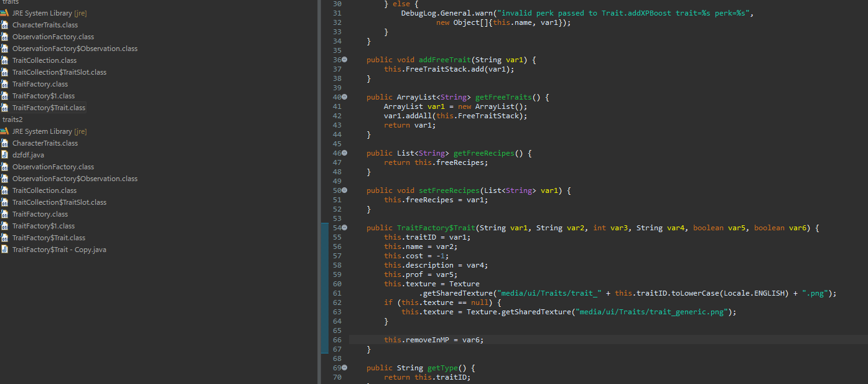This screenshot has height=384, width=868.
Task: Click the TraitFactory.class icon in traits2
Action: coord(5,214)
